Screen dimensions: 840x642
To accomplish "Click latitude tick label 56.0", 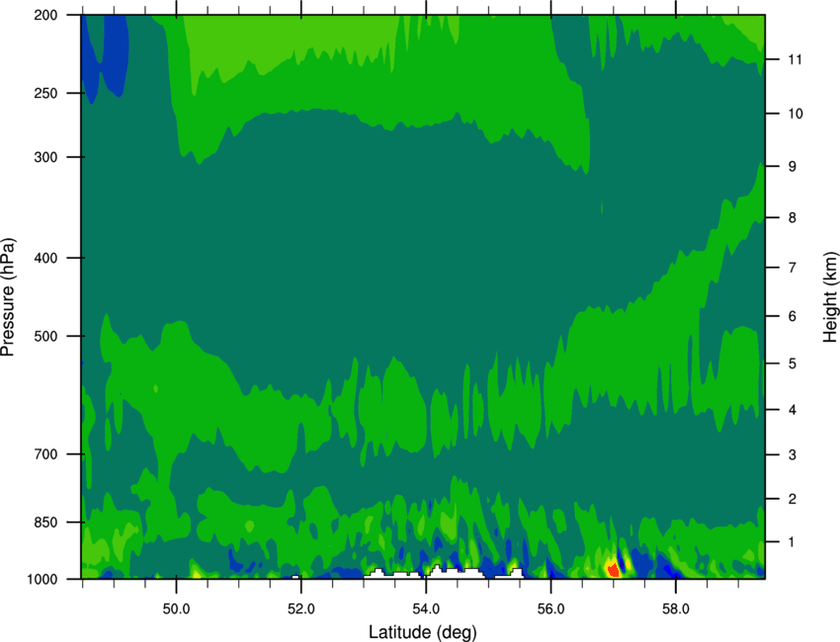I will point(550,608).
